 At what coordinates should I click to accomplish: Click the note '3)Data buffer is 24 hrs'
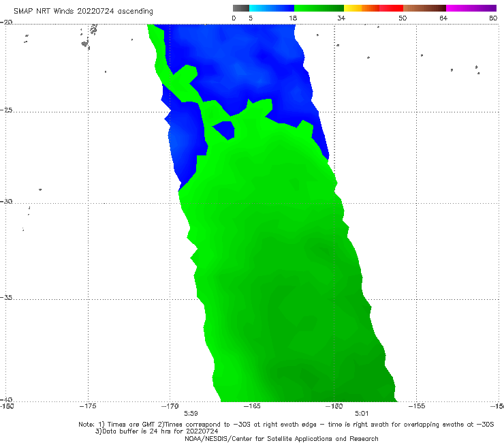coord(157,431)
